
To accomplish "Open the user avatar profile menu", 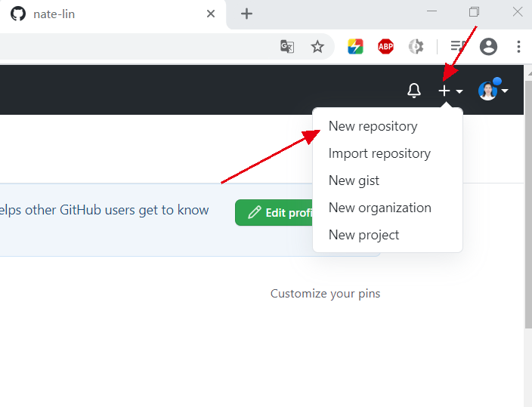I will tap(493, 91).
